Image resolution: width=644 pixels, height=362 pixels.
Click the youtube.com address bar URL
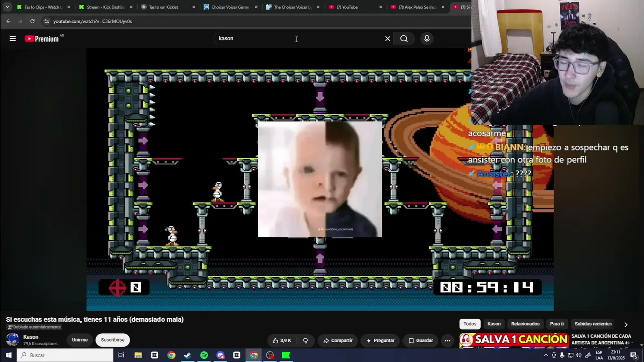pyautogui.click(x=93, y=21)
